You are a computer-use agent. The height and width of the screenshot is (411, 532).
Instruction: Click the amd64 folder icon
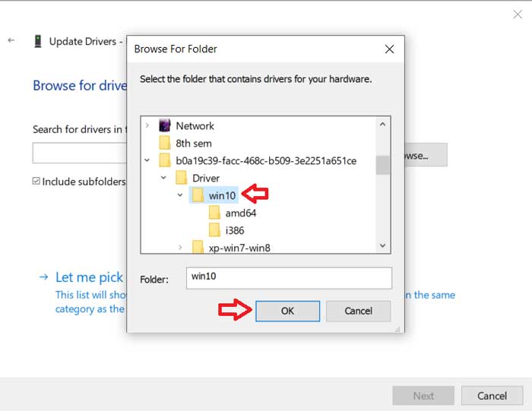214,213
